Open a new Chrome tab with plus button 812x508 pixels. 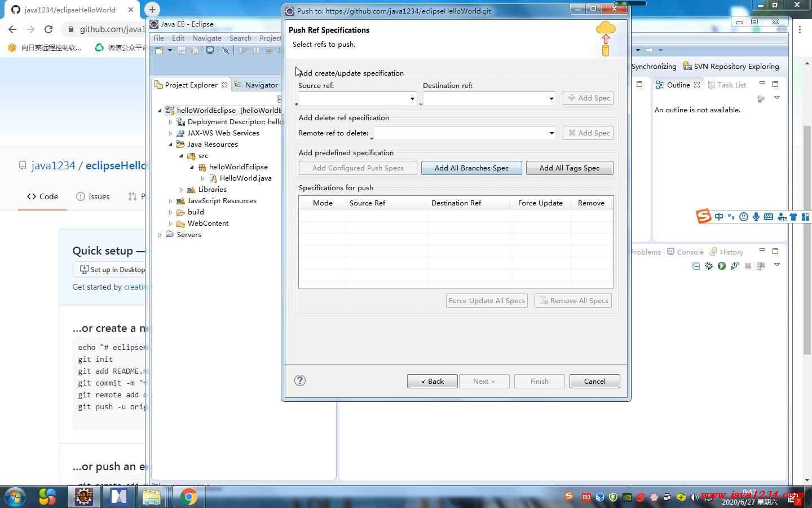(152, 9)
